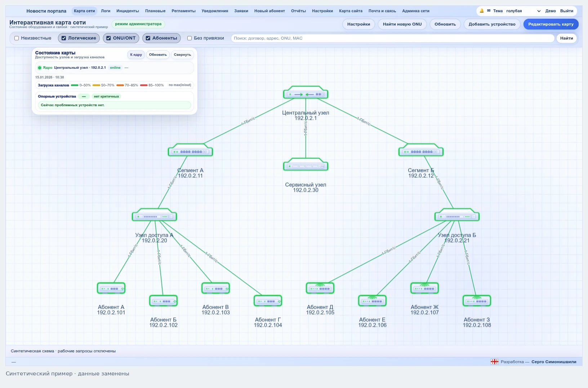Uncheck the Логические filter
The height and width of the screenshot is (388, 588).
point(64,38)
